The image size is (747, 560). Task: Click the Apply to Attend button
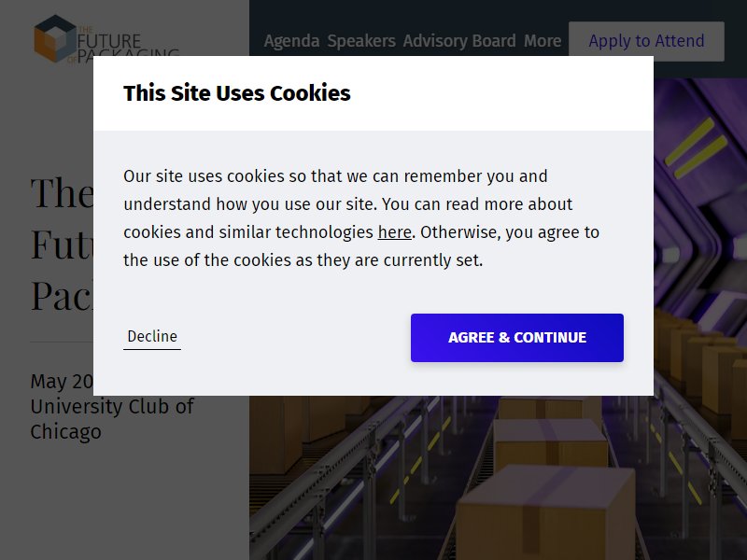point(646,41)
